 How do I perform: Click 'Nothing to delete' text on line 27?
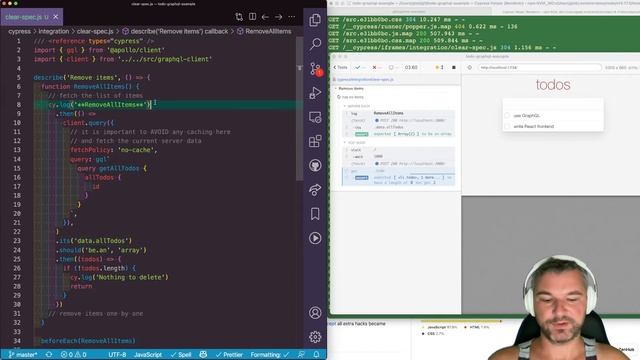(130, 277)
